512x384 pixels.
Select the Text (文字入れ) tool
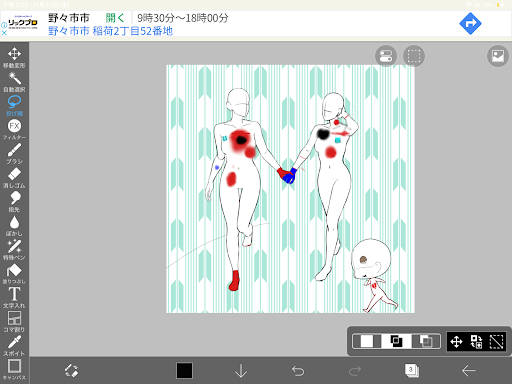click(x=14, y=297)
